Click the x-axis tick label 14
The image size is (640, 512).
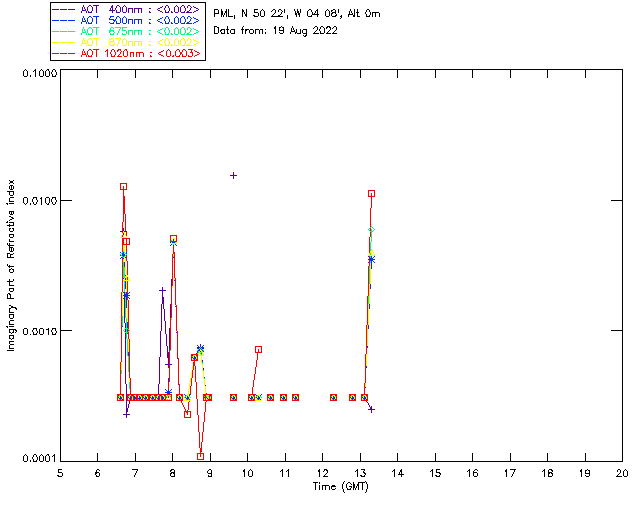pos(398,473)
